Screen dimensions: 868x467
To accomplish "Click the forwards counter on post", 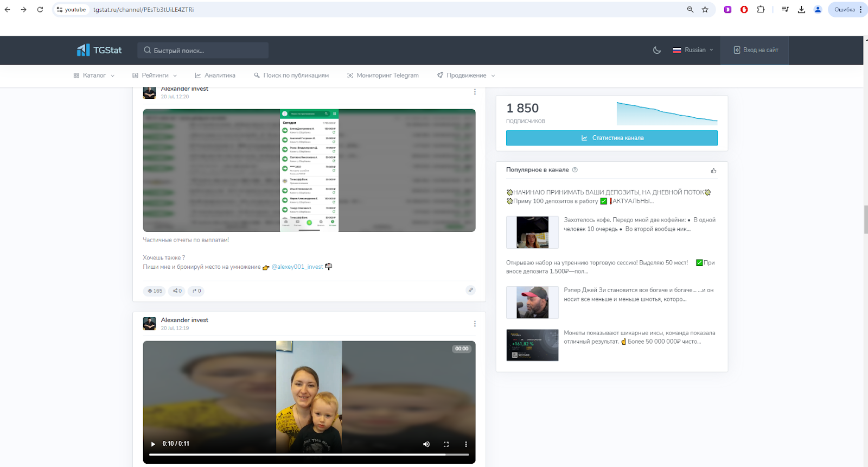I will 197,291.
